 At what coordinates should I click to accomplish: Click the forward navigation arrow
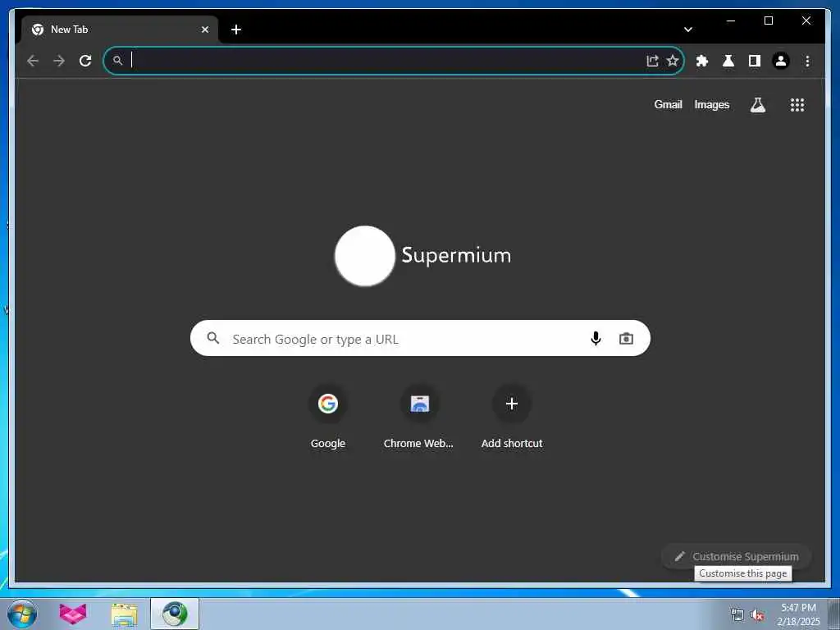(59, 61)
